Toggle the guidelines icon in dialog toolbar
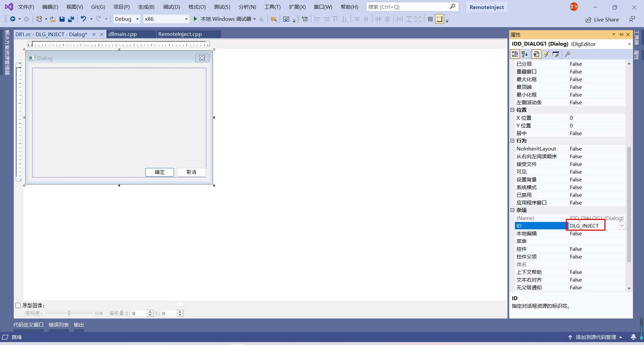This screenshot has width=644, height=345. pyautogui.click(x=439, y=19)
